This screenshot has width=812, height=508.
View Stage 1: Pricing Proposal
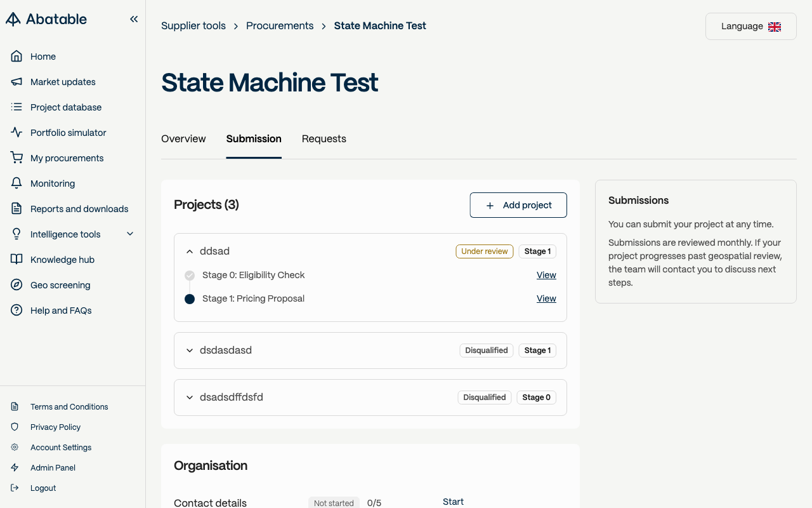pos(546,298)
